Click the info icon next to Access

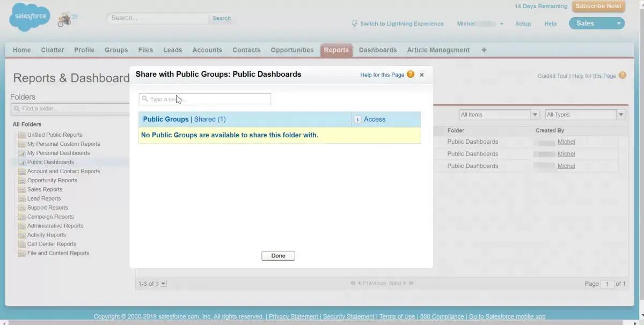(357, 120)
